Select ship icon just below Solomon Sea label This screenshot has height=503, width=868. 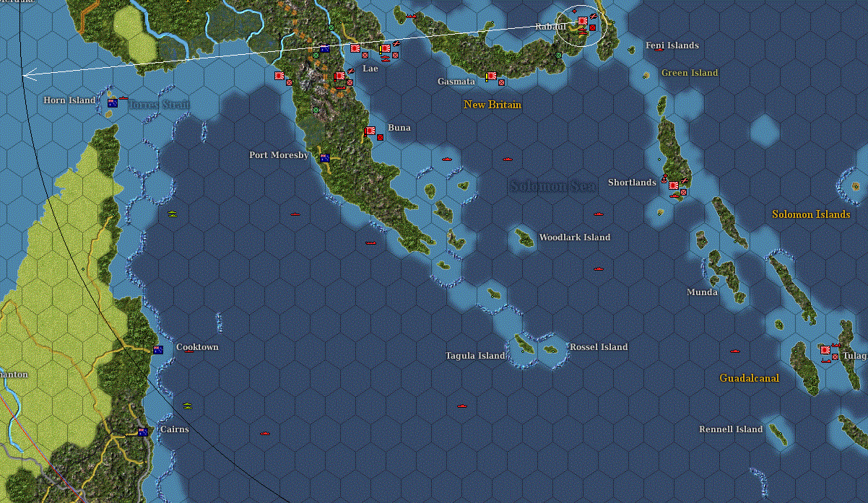pos(598,214)
